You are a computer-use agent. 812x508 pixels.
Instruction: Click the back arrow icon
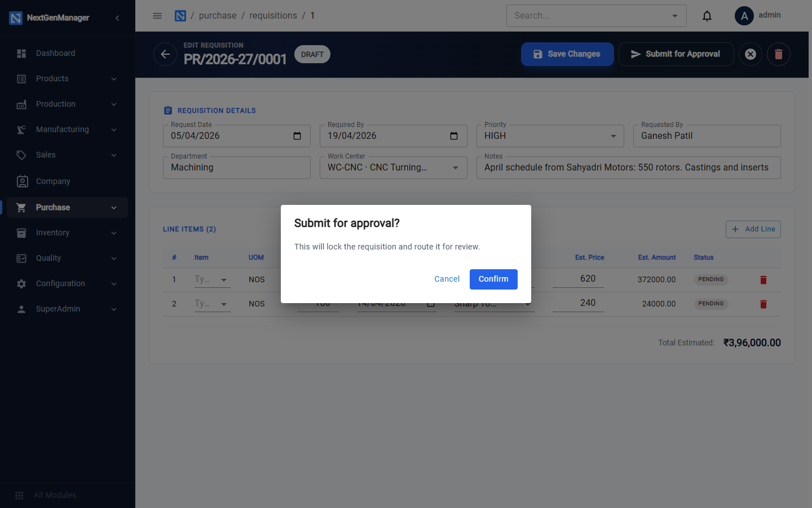[165, 54]
